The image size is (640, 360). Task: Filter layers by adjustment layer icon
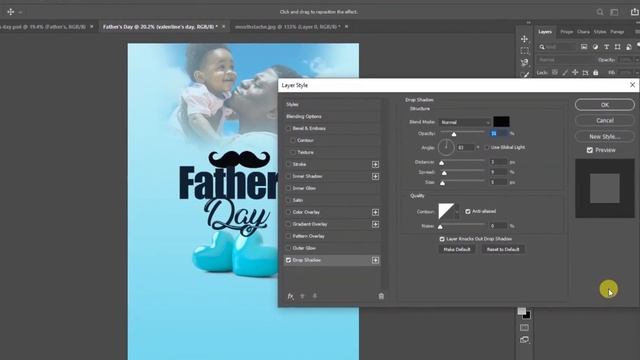[595, 47]
